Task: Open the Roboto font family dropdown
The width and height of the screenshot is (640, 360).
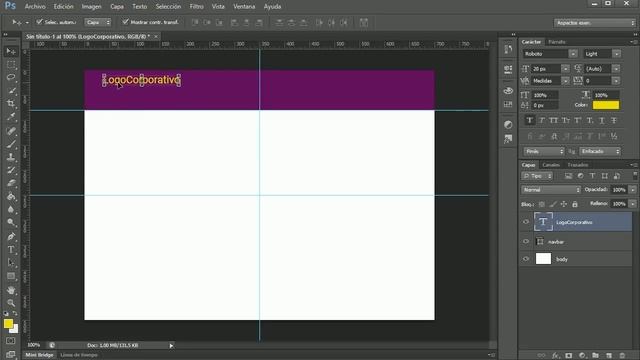Action: (x=573, y=54)
